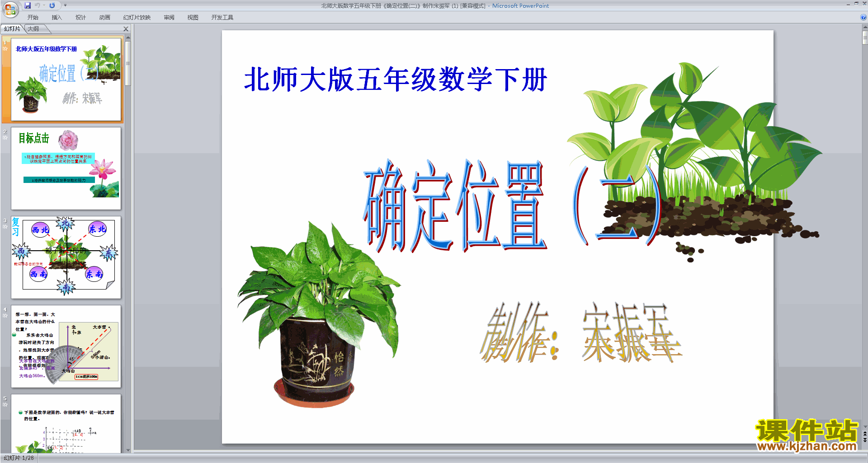Open the 动画 ribbon tab
The width and height of the screenshot is (868, 463).
click(105, 17)
